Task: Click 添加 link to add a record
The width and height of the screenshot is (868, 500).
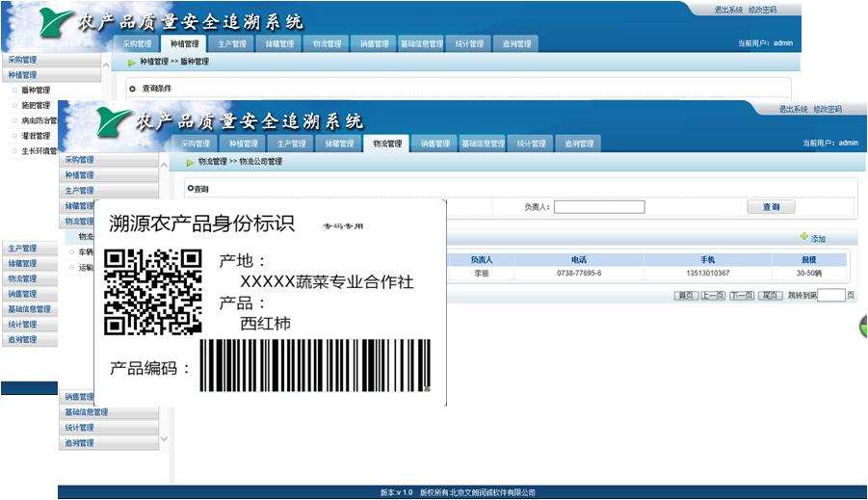Action: tap(818, 239)
